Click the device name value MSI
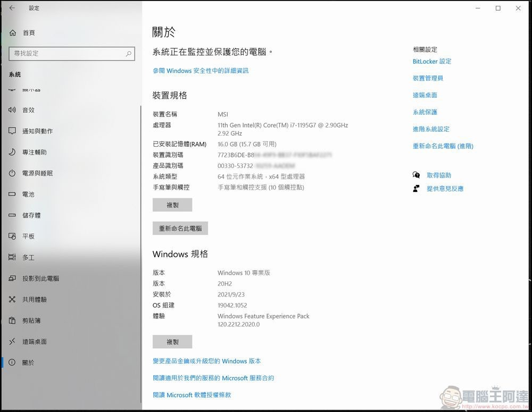The height and width of the screenshot is (412, 532). (223, 114)
